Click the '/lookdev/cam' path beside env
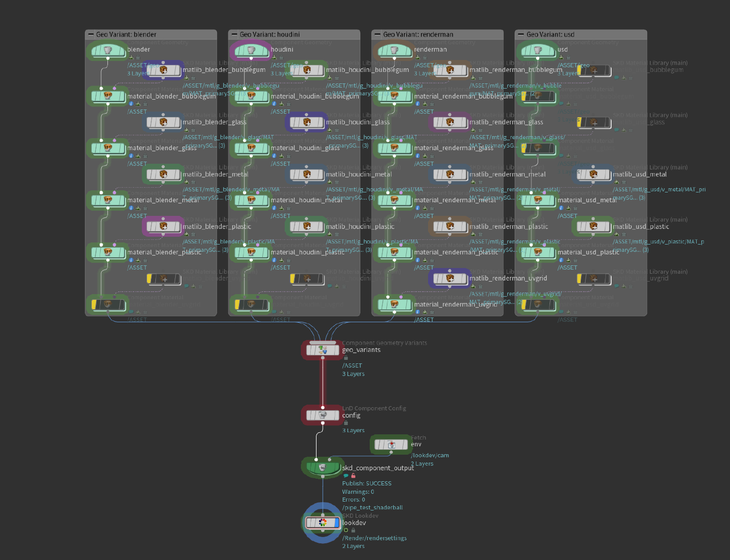Image resolution: width=730 pixels, height=560 pixels. [x=430, y=455]
